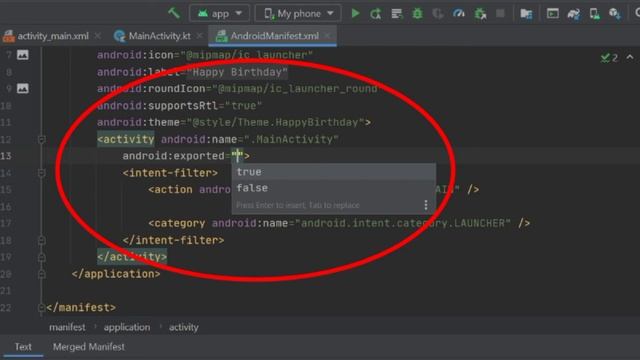
Task: Click the gutter image icon on line 9
Action: point(23,88)
